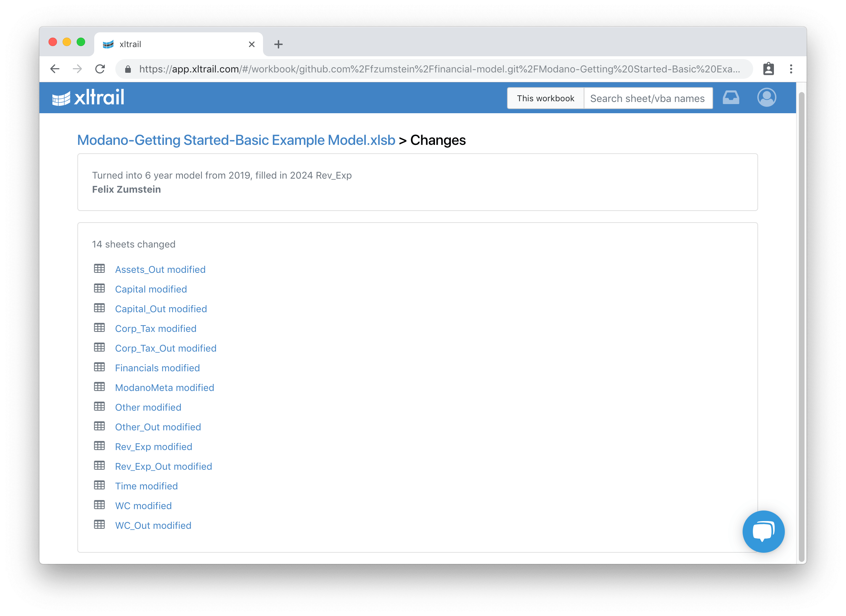Open Financials modified sheet changes
846x616 pixels.
point(157,368)
